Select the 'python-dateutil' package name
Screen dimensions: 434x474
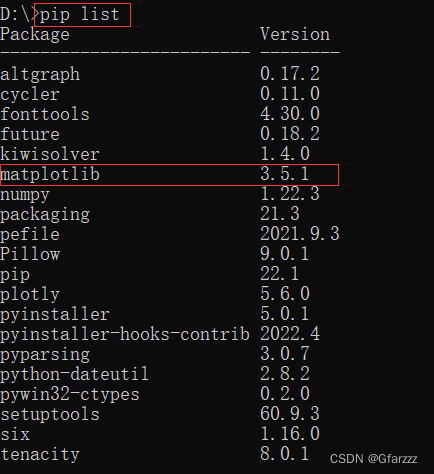[74, 375]
